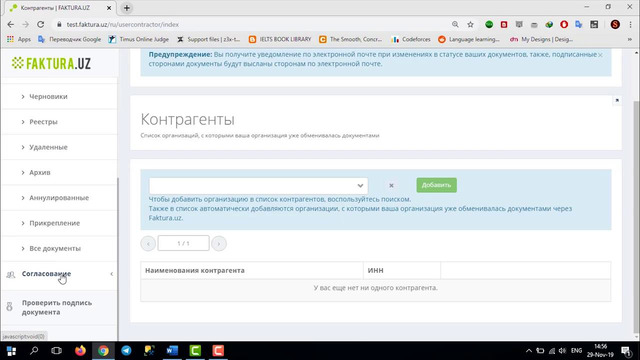Viewport: 640px width, 360px height.
Task: Switch the ENG input language
Action: point(576,351)
